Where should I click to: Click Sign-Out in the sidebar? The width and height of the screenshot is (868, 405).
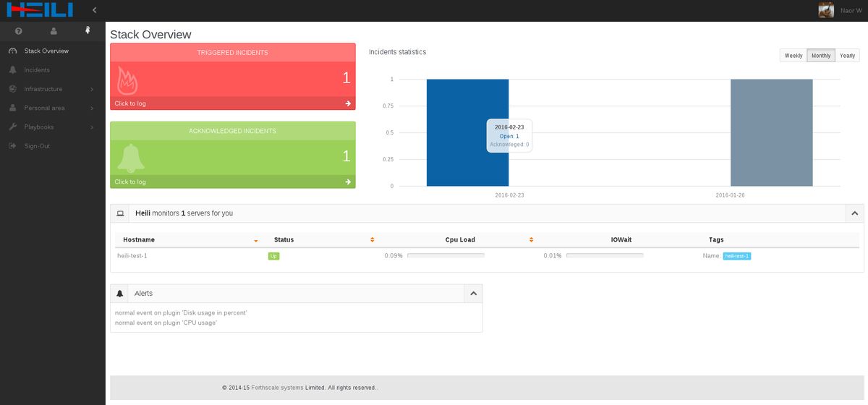pos(37,146)
